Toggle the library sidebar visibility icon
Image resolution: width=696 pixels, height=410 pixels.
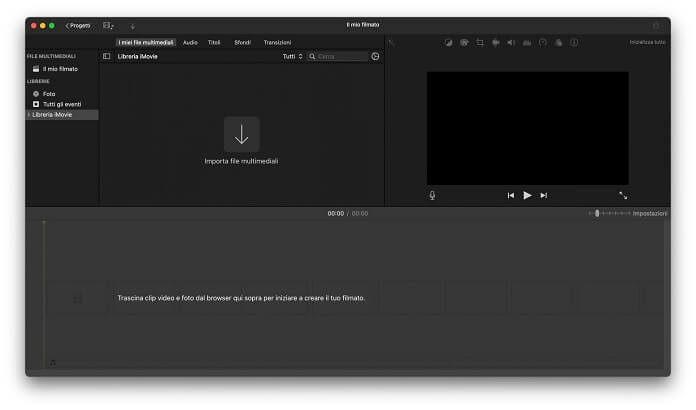[107, 56]
